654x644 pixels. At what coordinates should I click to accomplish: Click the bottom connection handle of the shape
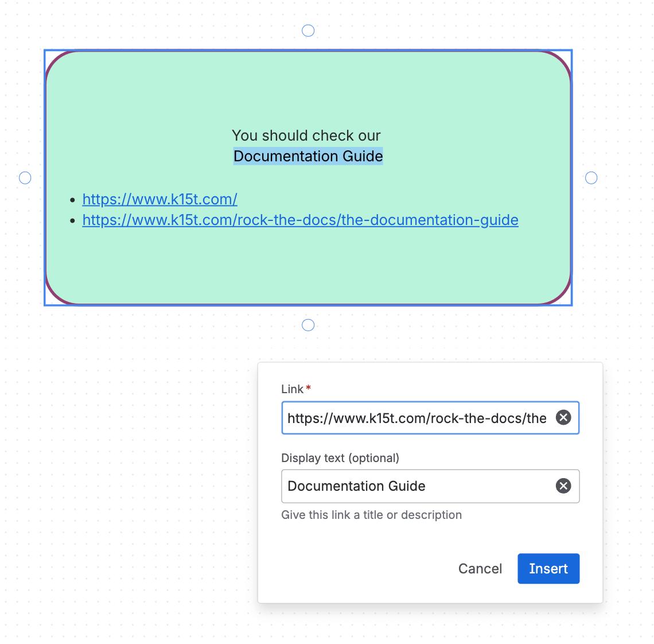click(x=308, y=325)
